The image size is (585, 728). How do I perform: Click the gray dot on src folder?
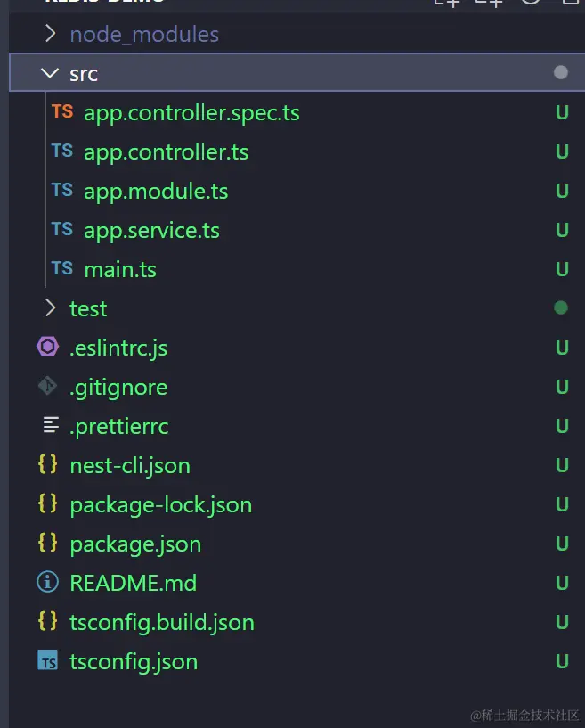tap(561, 73)
